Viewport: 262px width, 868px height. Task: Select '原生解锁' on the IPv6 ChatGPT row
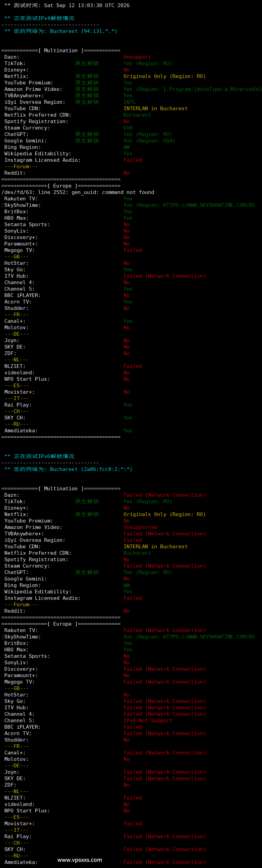[x=87, y=572]
